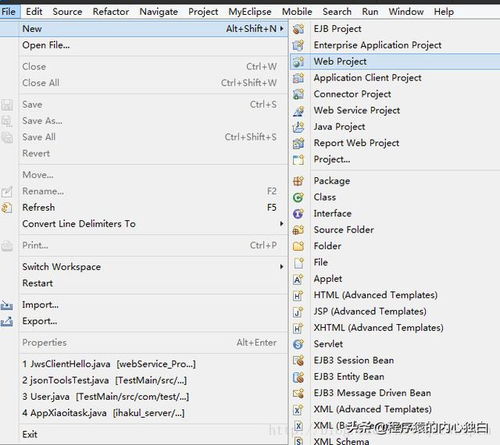Click the green Class icon

tap(298, 197)
